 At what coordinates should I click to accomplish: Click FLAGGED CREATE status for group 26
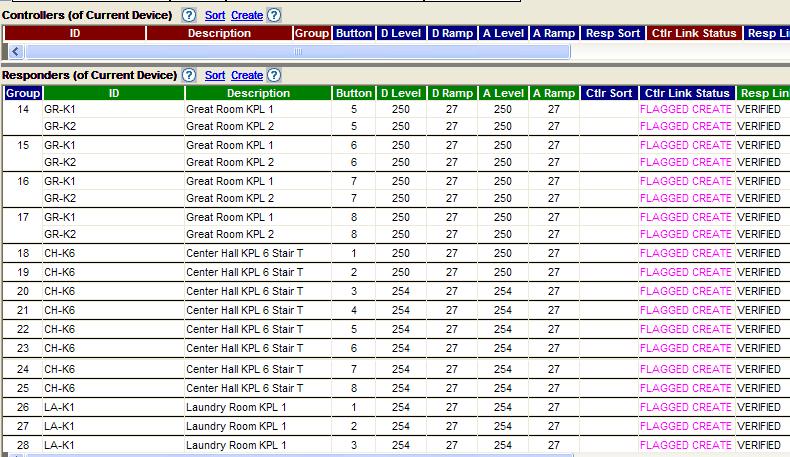pyautogui.click(x=686, y=407)
